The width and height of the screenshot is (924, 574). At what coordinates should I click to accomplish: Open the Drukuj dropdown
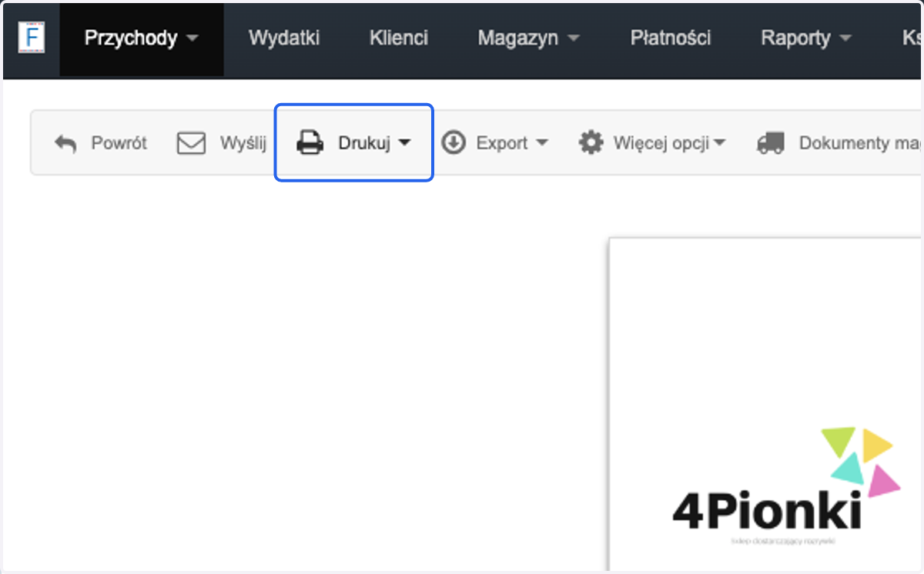[x=354, y=143]
